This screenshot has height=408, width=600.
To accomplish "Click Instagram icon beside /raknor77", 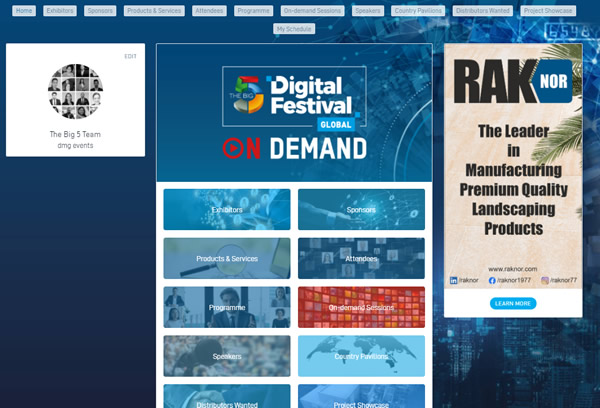I will point(545,281).
